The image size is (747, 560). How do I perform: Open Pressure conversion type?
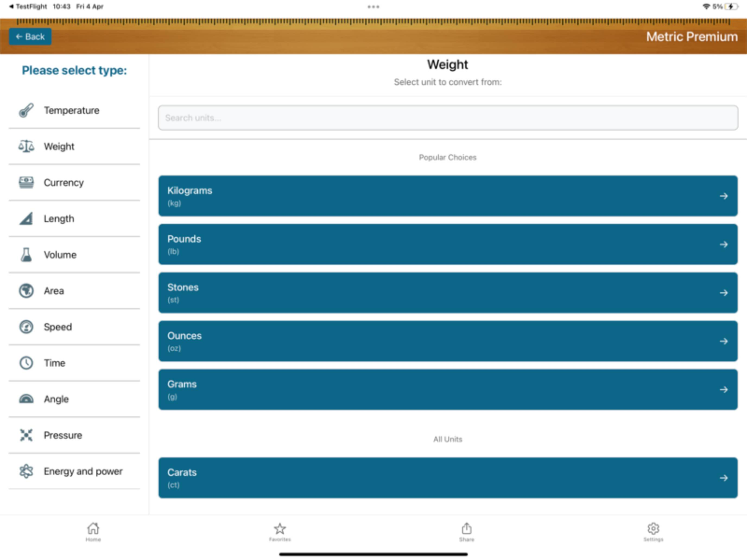[x=74, y=435]
